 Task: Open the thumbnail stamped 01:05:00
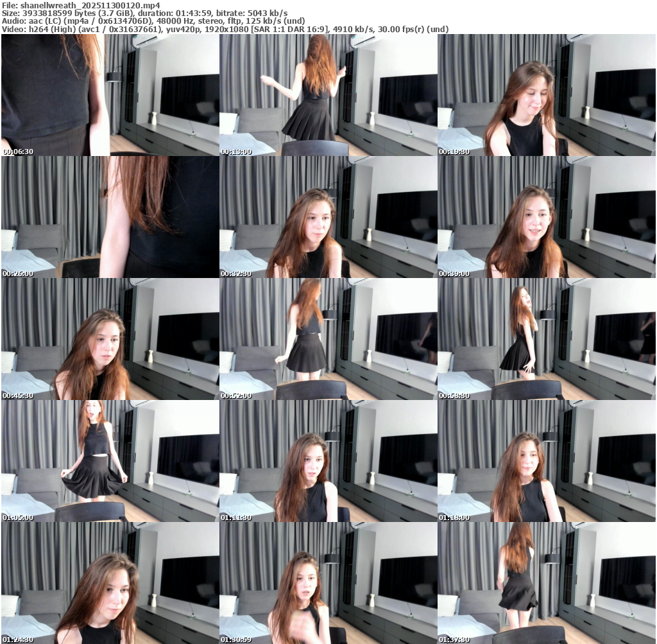pyautogui.click(x=110, y=460)
